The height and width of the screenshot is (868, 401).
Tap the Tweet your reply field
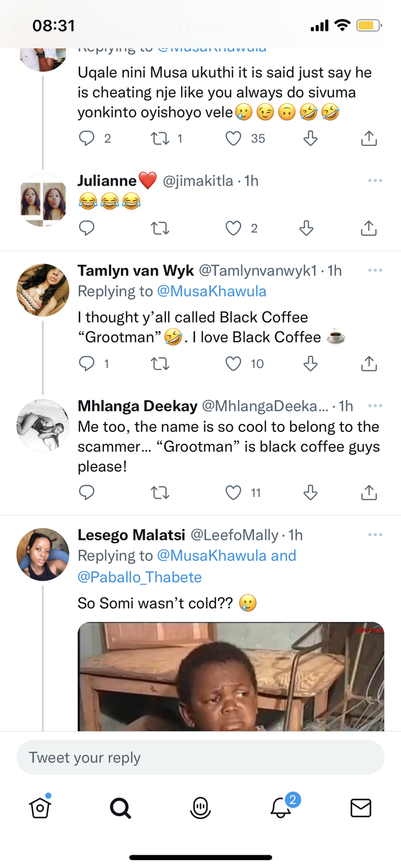pyautogui.click(x=200, y=758)
